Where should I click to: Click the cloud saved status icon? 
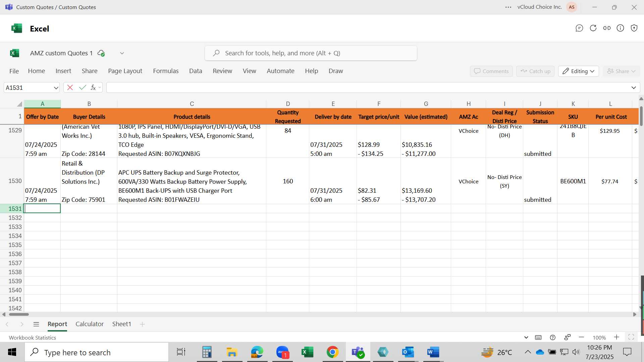pyautogui.click(x=101, y=53)
